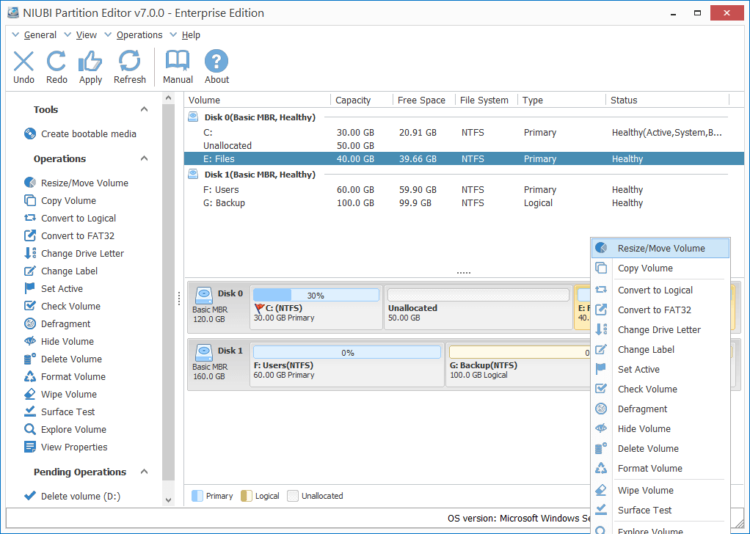Select Change Drive Letter in left sidebar
The height and width of the screenshot is (534, 750).
pos(74,254)
